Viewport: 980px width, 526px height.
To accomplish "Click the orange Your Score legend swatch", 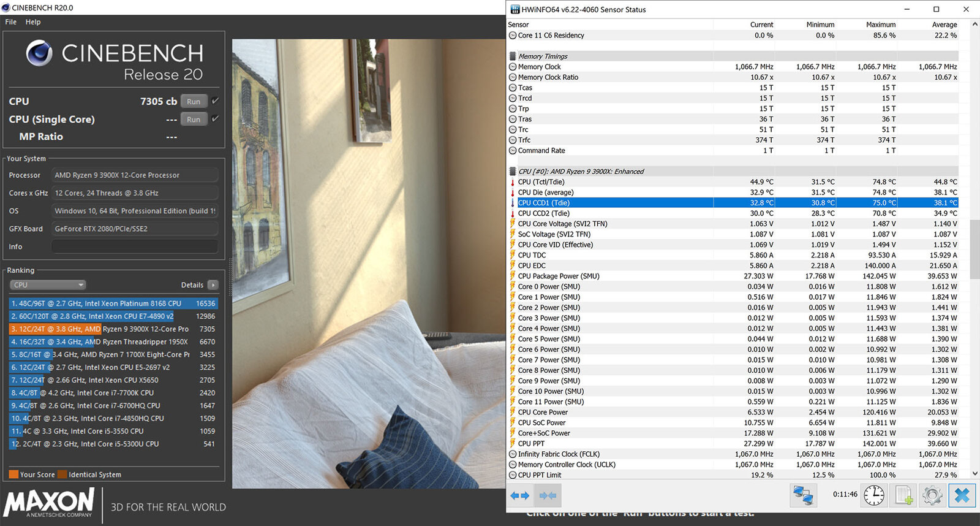I will coord(13,475).
